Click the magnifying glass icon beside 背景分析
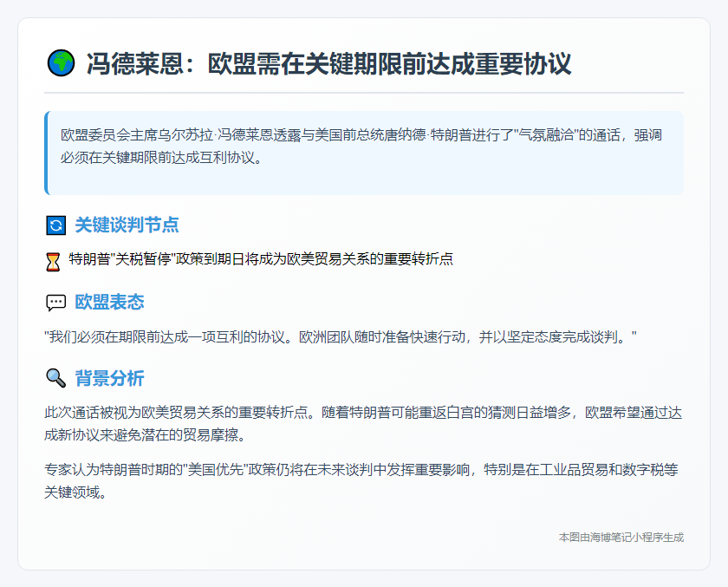 (x=55, y=378)
